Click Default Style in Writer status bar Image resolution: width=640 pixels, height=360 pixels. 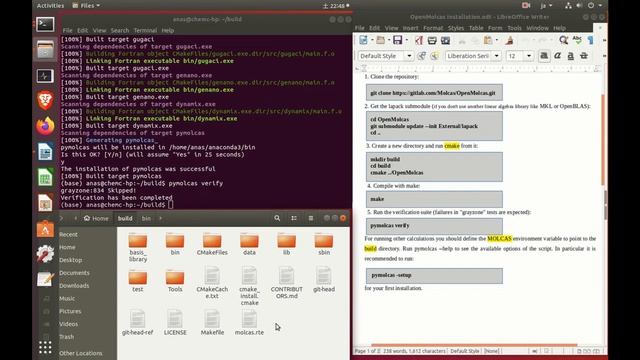pos(464,351)
